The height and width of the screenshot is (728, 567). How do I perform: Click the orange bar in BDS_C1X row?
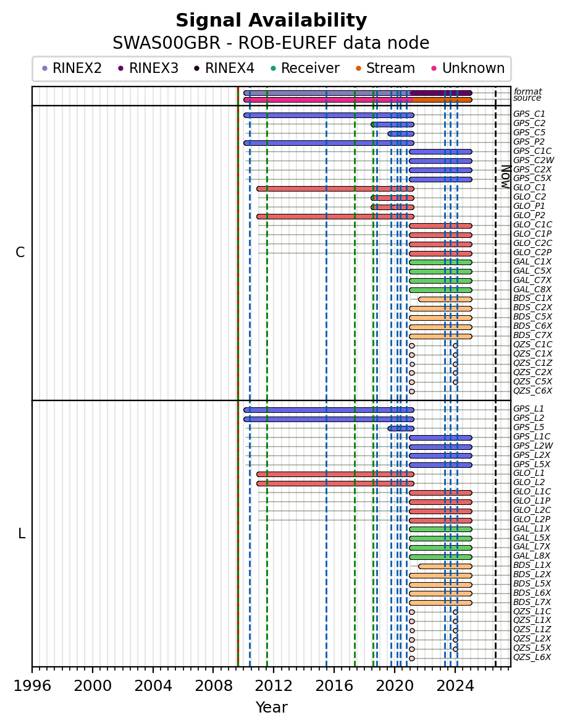[x=445, y=300]
